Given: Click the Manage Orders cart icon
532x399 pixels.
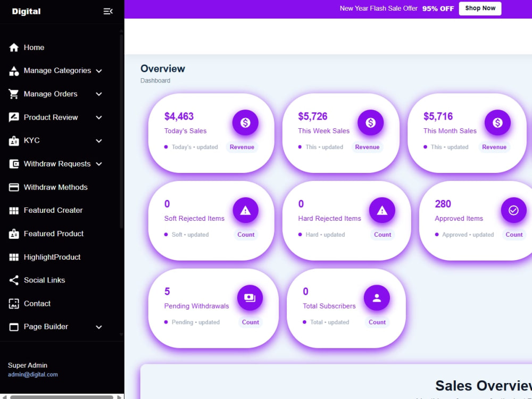Looking at the screenshot, I should pyautogui.click(x=14, y=94).
